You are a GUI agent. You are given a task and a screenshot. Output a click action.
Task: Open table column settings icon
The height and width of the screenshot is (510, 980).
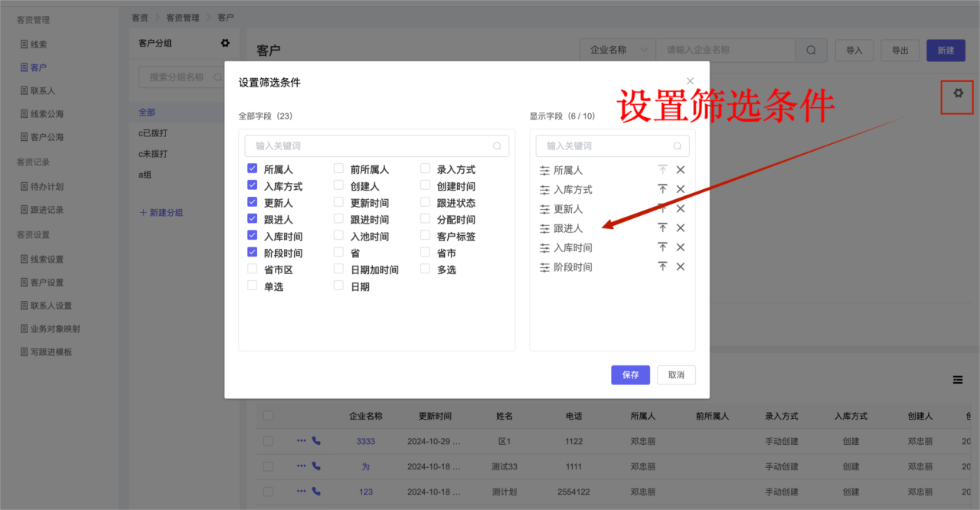tap(958, 379)
